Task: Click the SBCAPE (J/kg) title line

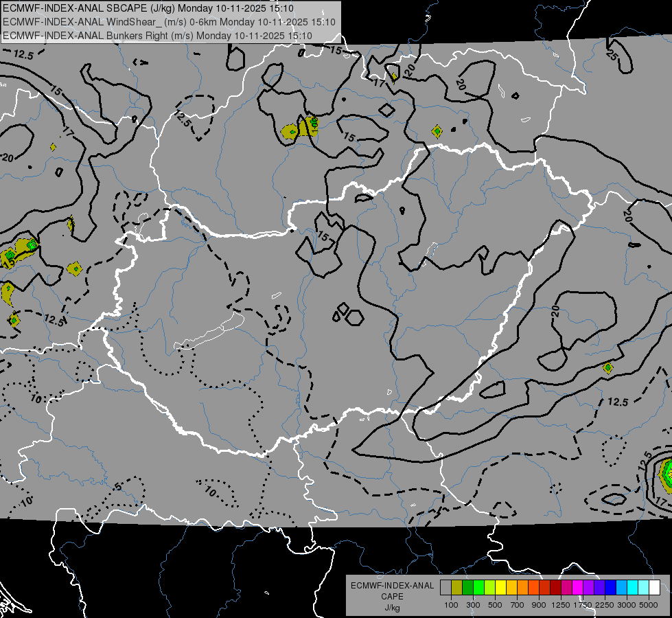Action: (148, 8)
